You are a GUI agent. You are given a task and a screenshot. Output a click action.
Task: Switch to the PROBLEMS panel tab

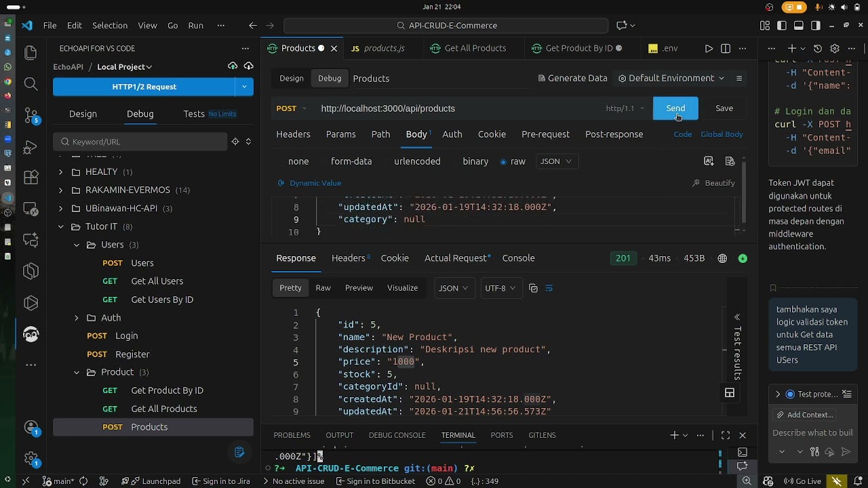(x=292, y=435)
